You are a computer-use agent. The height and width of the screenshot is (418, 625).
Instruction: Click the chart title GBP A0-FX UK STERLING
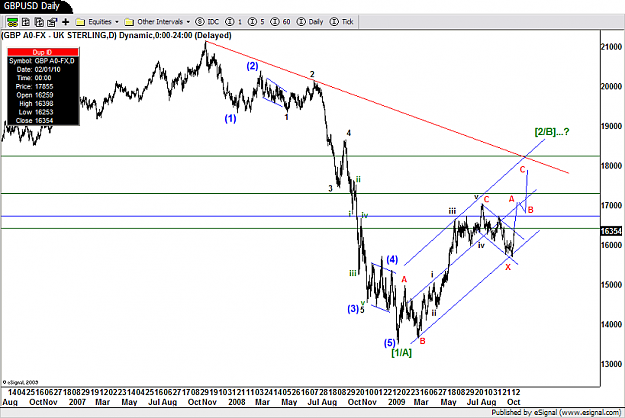coord(116,35)
